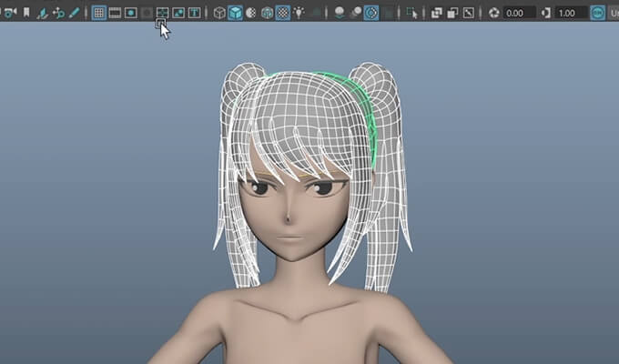Open camera bookmarks

point(26,13)
